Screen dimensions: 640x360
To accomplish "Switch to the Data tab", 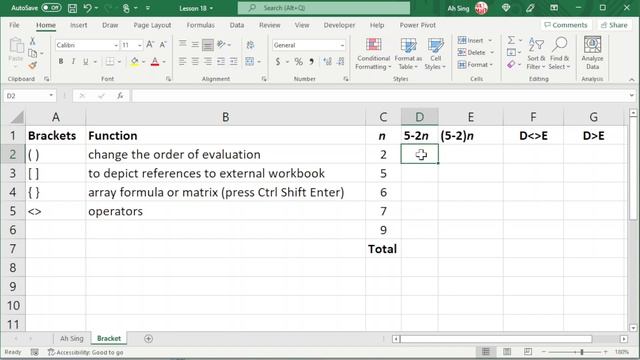I will 237,25.
